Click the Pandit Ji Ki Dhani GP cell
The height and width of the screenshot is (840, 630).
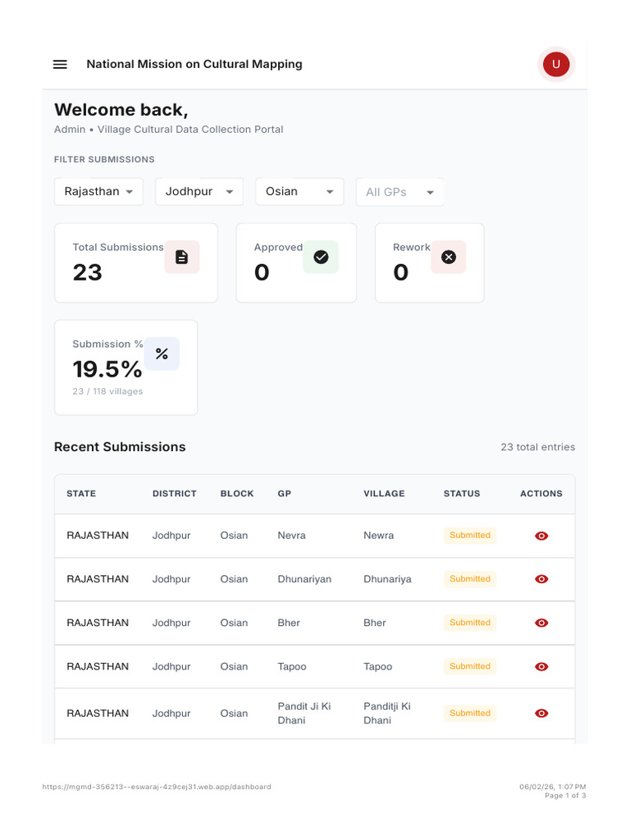pos(304,713)
